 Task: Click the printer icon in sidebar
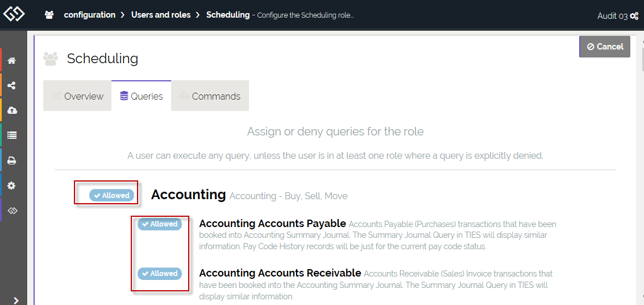click(11, 161)
